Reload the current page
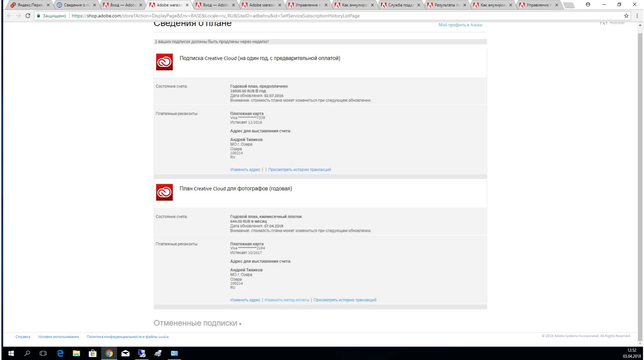Screen dimensions: 644x360 coord(28,16)
